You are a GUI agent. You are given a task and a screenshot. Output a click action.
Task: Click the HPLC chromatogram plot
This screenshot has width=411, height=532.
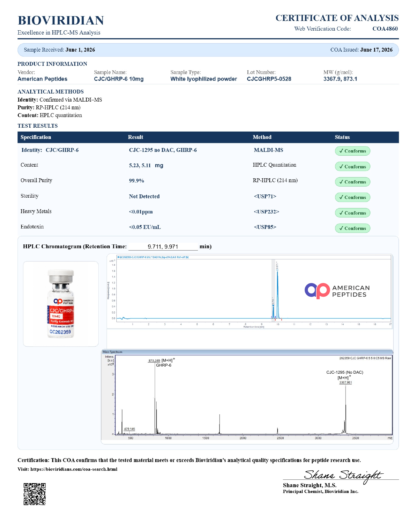250,291
